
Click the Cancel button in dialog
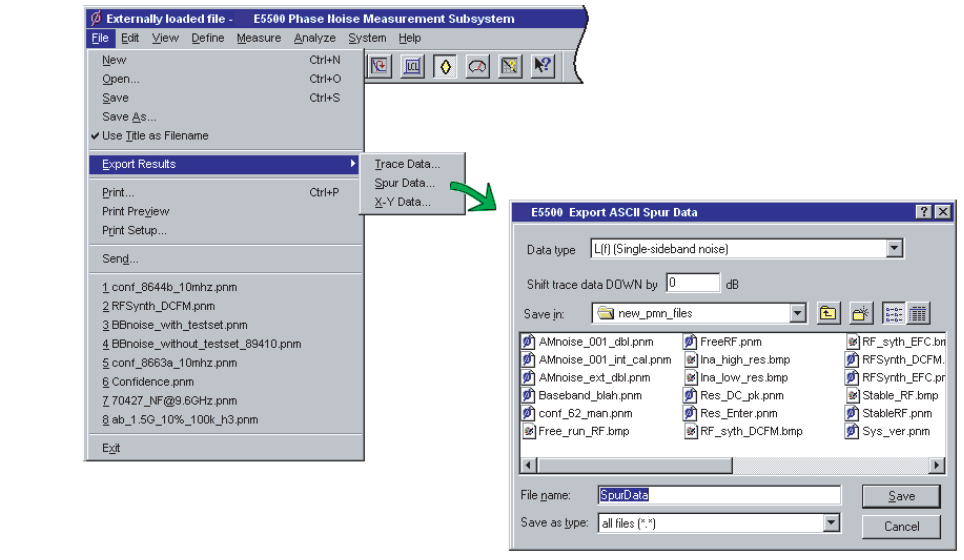901,527
